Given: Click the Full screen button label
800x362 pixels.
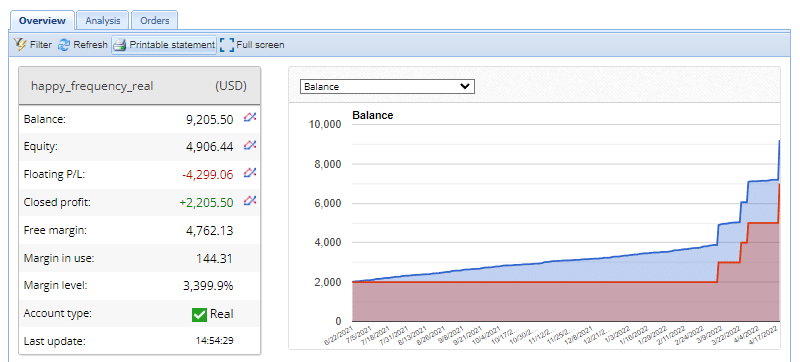Looking at the screenshot, I should tap(260, 45).
